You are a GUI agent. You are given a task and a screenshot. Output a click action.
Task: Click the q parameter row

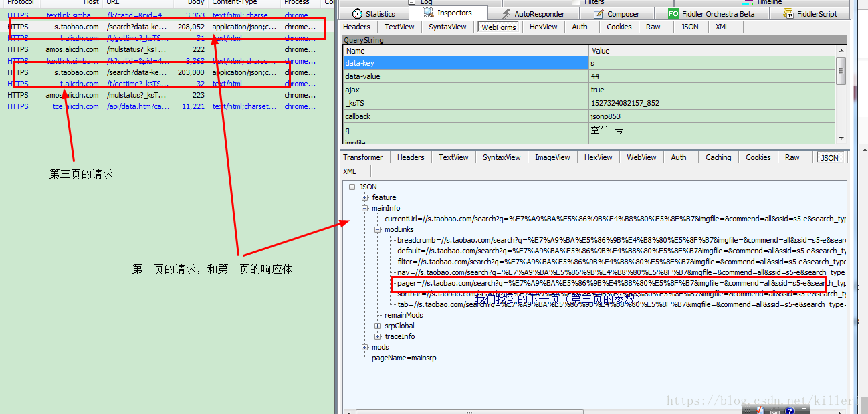pyautogui.click(x=589, y=130)
